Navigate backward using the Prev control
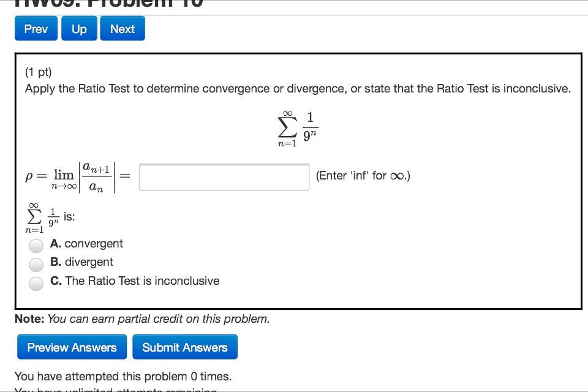588x392 pixels. tap(36, 28)
